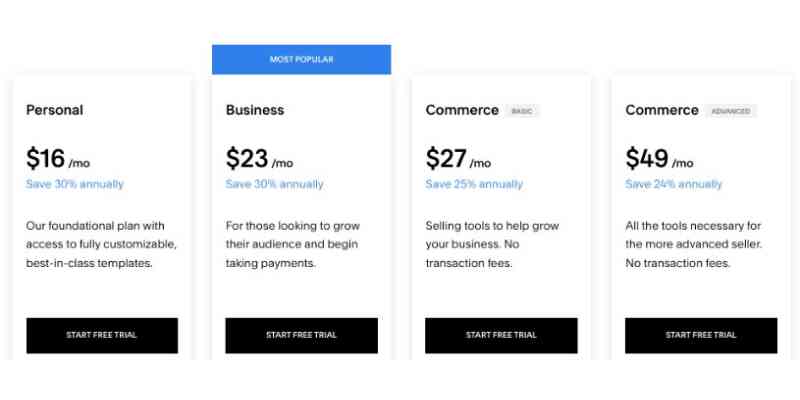Image resolution: width=800 pixels, height=400 pixels.
Task: Start free trial for Commerce Advanced plan
Action: pos(701,335)
